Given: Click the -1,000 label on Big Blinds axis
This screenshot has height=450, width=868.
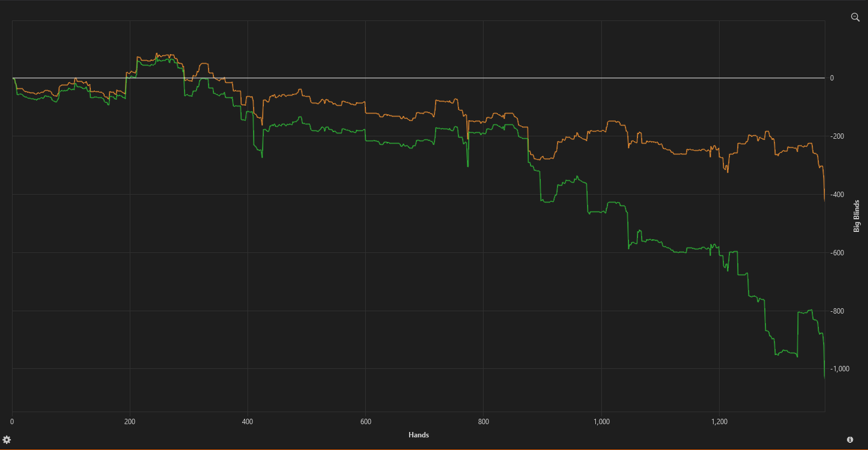Looking at the screenshot, I should (838, 369).
